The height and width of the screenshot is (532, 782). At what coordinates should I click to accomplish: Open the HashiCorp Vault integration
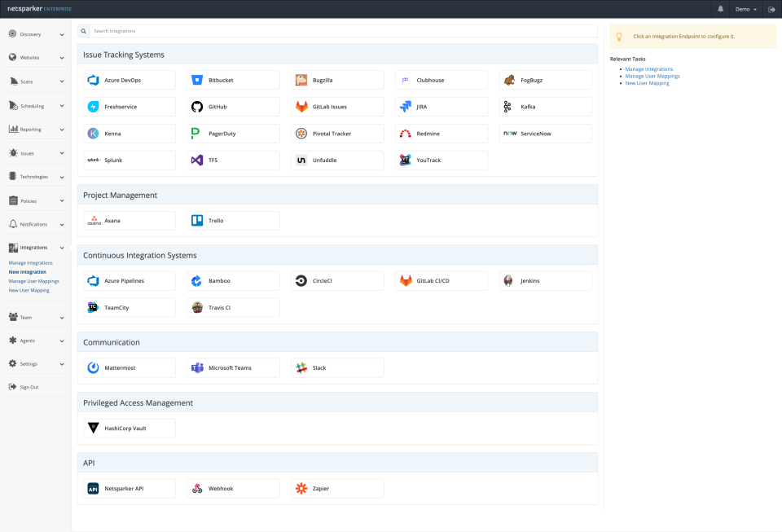click(x=128, y=427)
